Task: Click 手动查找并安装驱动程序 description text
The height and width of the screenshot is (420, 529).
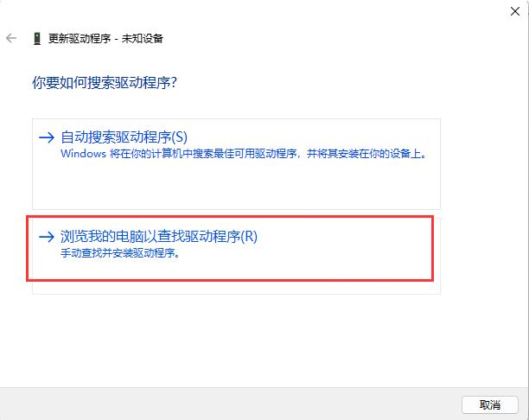Action: click(x=120, y=253)
